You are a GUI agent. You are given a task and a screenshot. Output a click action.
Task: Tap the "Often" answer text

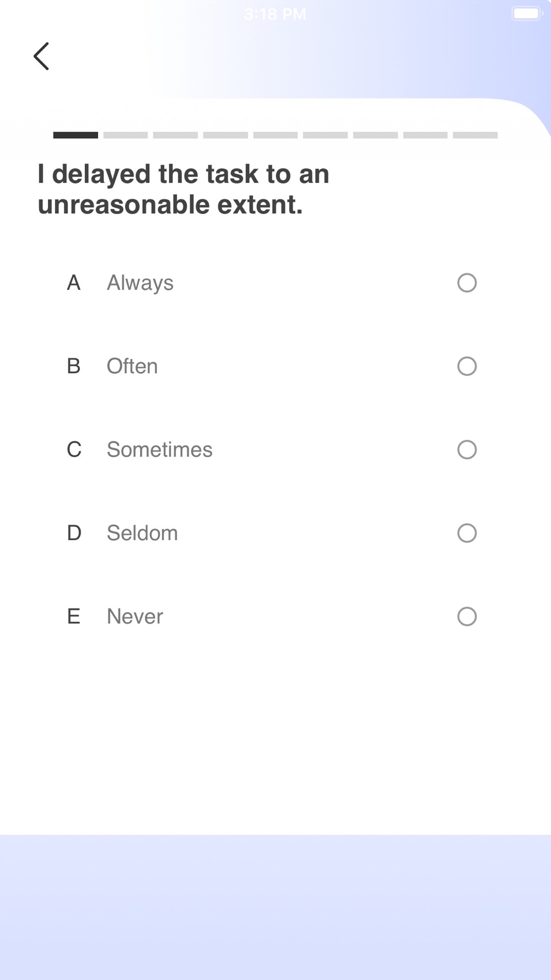point(132,366)
